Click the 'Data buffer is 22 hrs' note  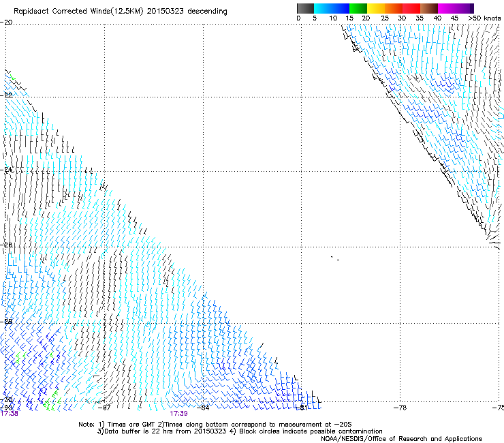(x=161, y=431)
